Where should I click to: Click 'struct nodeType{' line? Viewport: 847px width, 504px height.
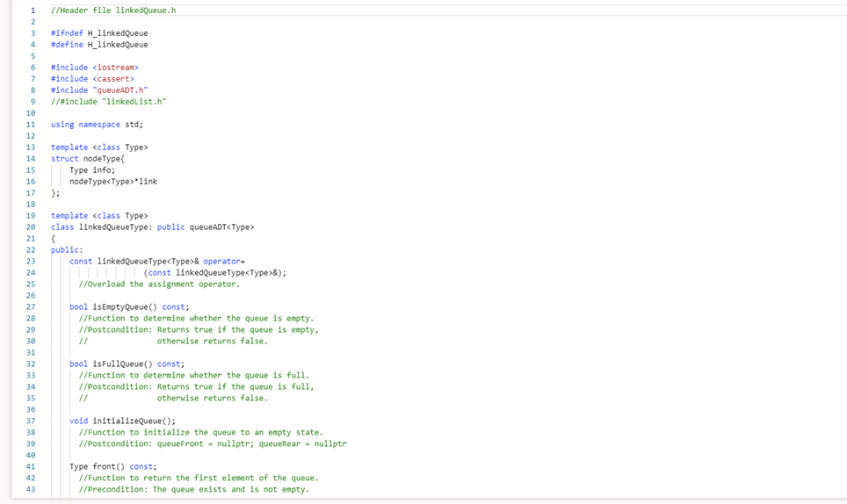tap(88, 159)
